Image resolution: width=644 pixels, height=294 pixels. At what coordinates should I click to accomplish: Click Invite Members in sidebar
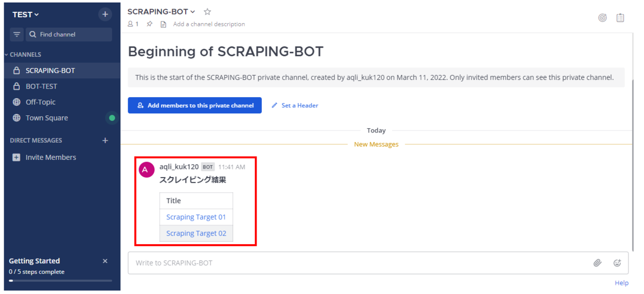click(51, 157)
